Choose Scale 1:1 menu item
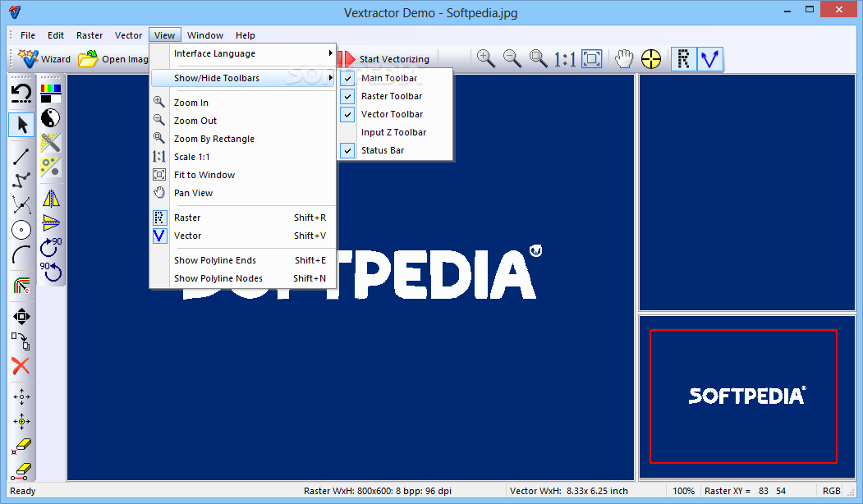This screenshot has height=504, width=863. click(x=243, y=157)
